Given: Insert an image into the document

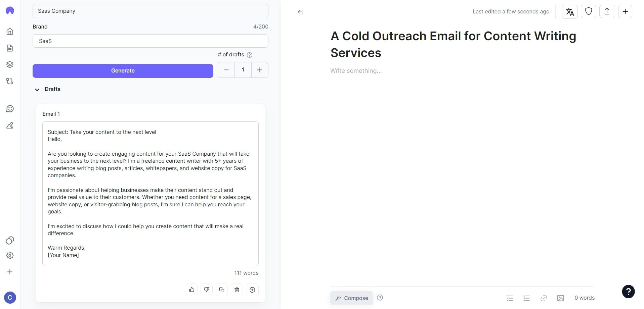Looking at the screenshot, I should click(560, 298).
